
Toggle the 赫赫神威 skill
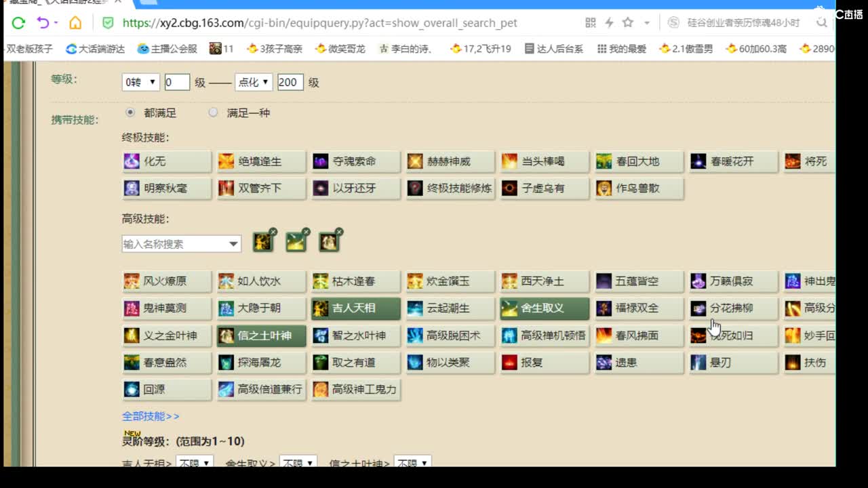(x=450, y=161)
